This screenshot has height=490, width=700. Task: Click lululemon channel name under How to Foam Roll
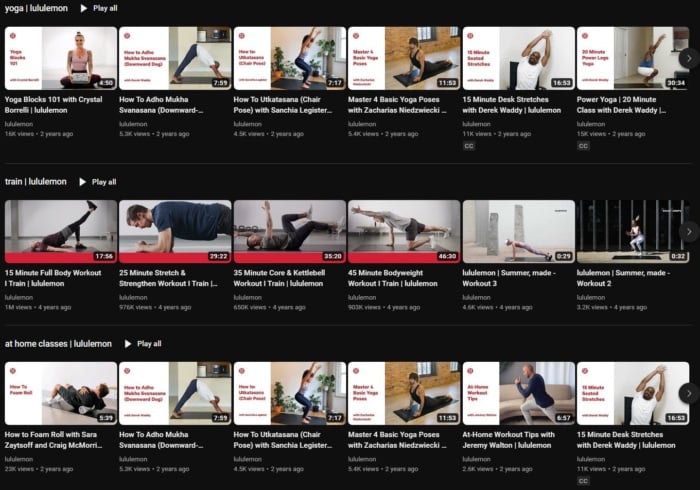coord(19,459)
